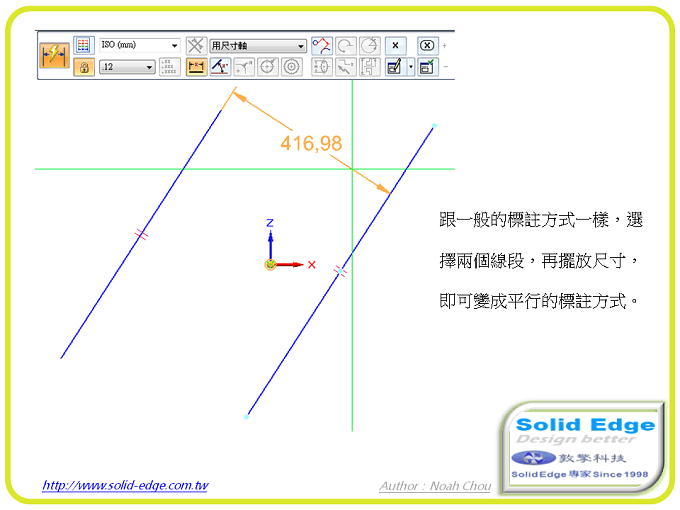Toggle the horizontal/vertical dimension mode button
The height and width of the screenshot is (510, 680).
[x=196, y=67]
